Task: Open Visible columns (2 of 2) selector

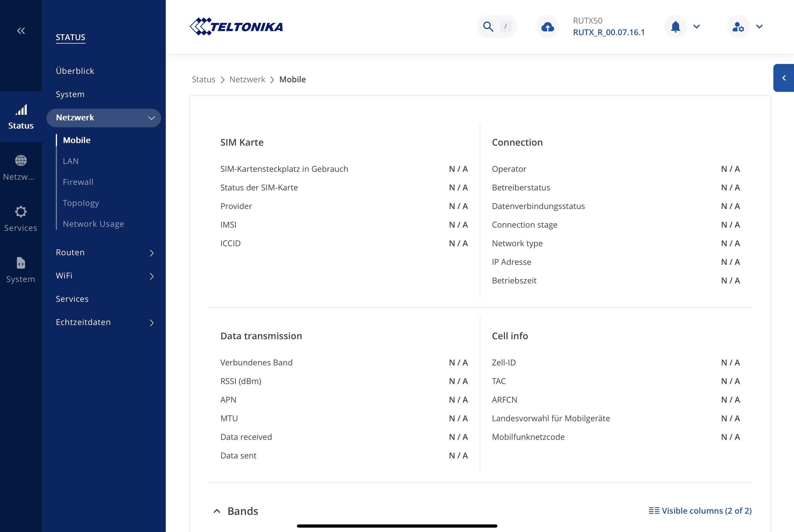Action: [x=700, y=510]
